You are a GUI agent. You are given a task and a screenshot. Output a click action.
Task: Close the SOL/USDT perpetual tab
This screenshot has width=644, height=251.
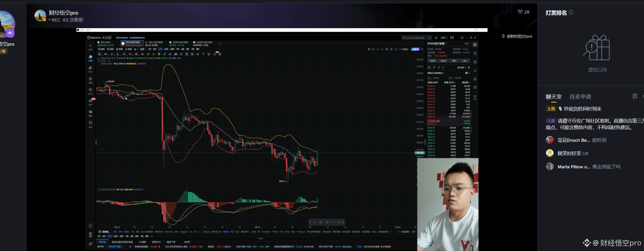point(146,42)
